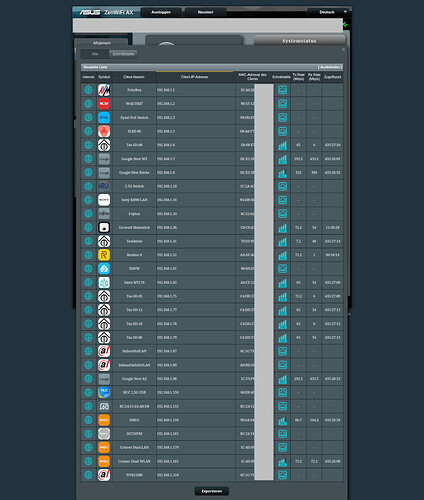This screenshot has width=424, height=500.
Task: Open the Deutsch language dropdown
Action: [329, 12]
